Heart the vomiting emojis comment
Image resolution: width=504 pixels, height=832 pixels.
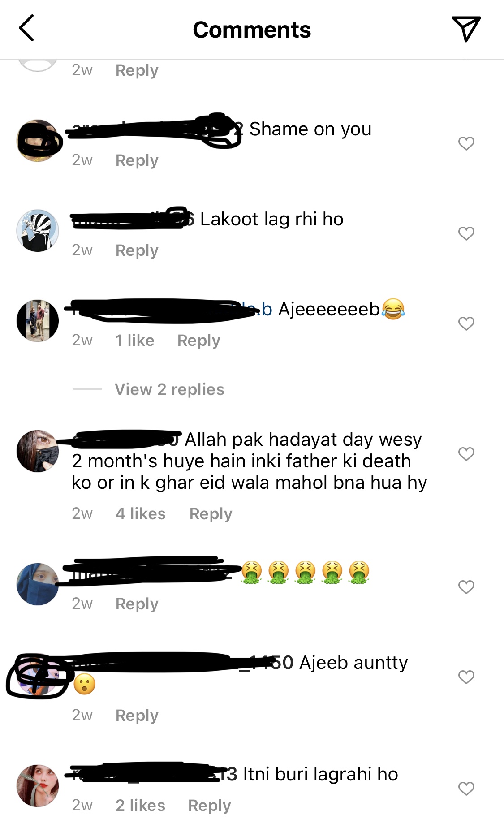(x=466, y=587)
